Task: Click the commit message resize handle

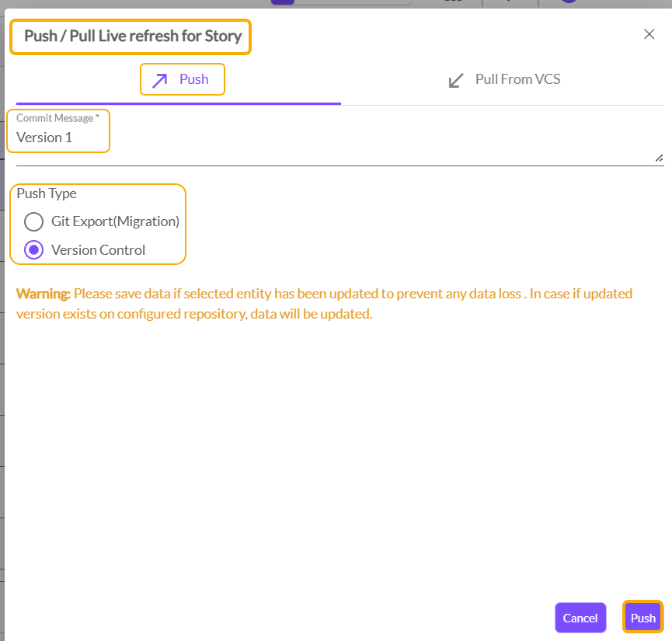Action: (x=659, y=158)
